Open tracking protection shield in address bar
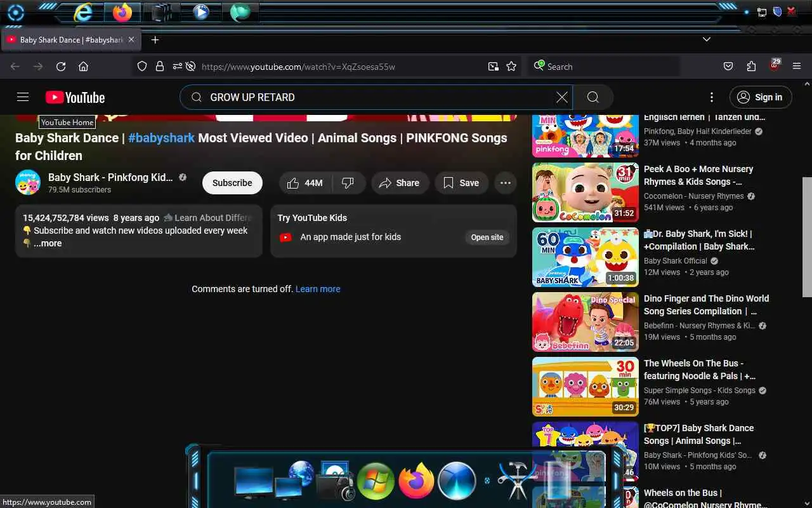 click(x=142, y=67)
